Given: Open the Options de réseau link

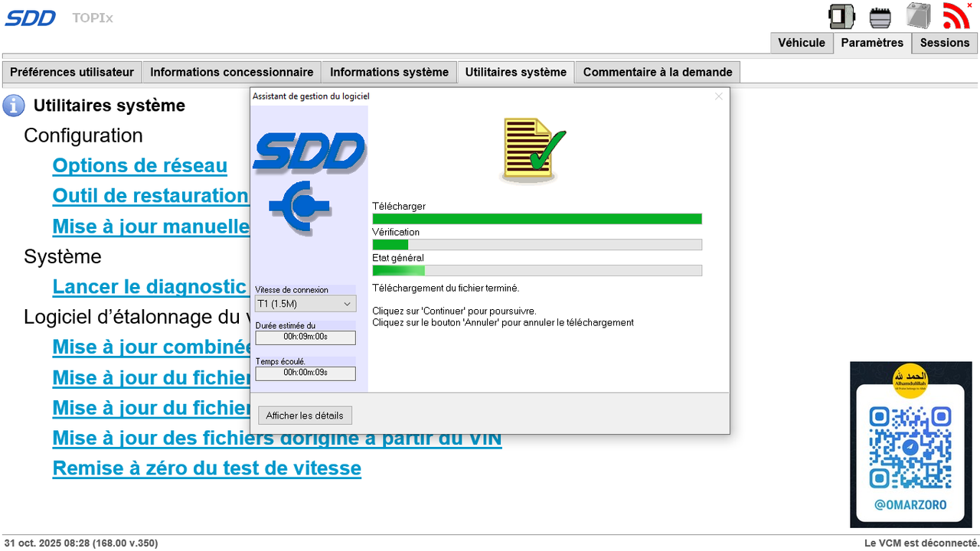Looking at the screenshot, I should (140, 166).
